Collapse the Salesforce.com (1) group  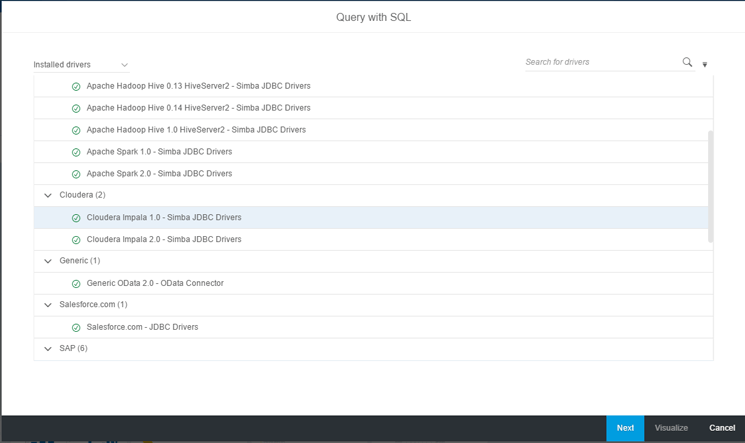pyautogui.click(x=48, y=305)
